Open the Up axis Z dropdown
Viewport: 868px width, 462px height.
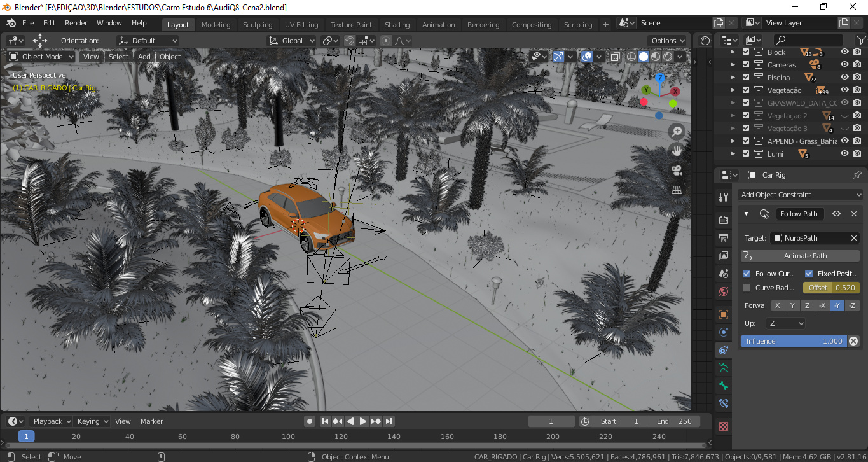(785, 323)
